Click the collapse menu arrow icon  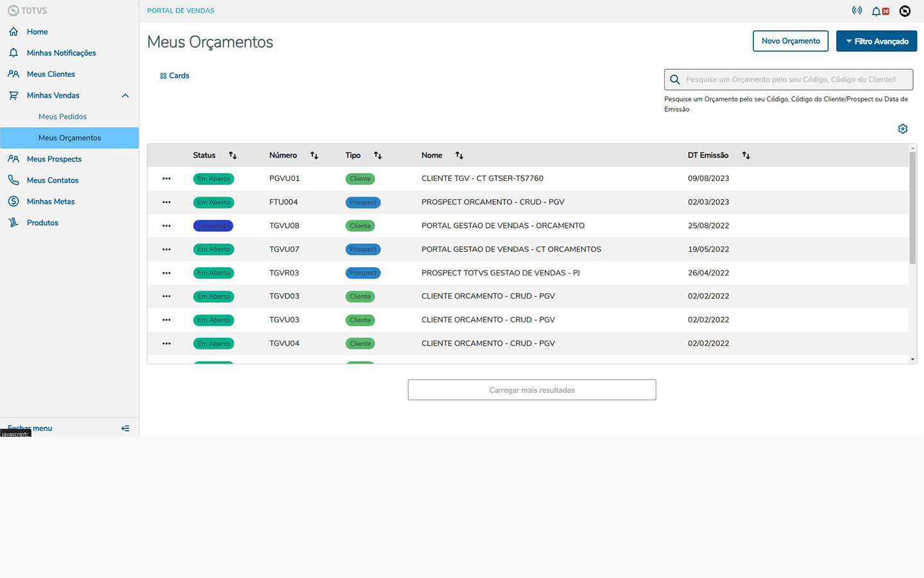tap(125, 428)
